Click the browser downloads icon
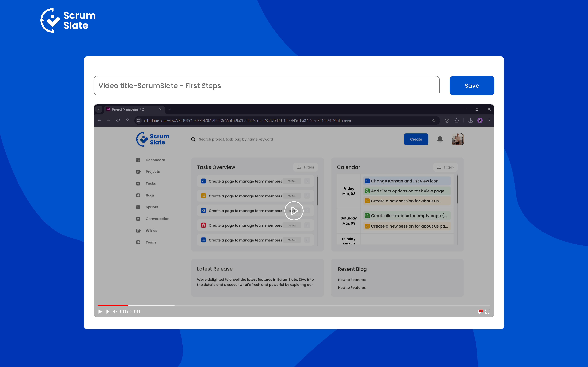 tap(470, 121)
